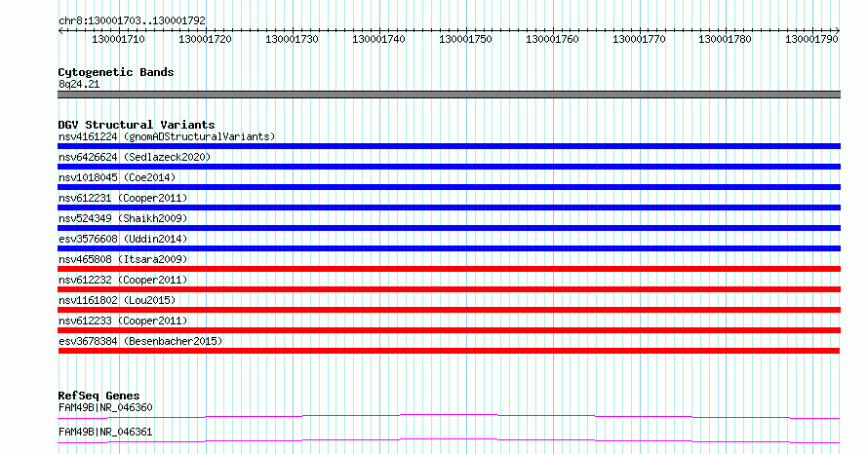Click ruler position 130001790
The height and width of the screenshot is (454, 868).
[811, 39]
